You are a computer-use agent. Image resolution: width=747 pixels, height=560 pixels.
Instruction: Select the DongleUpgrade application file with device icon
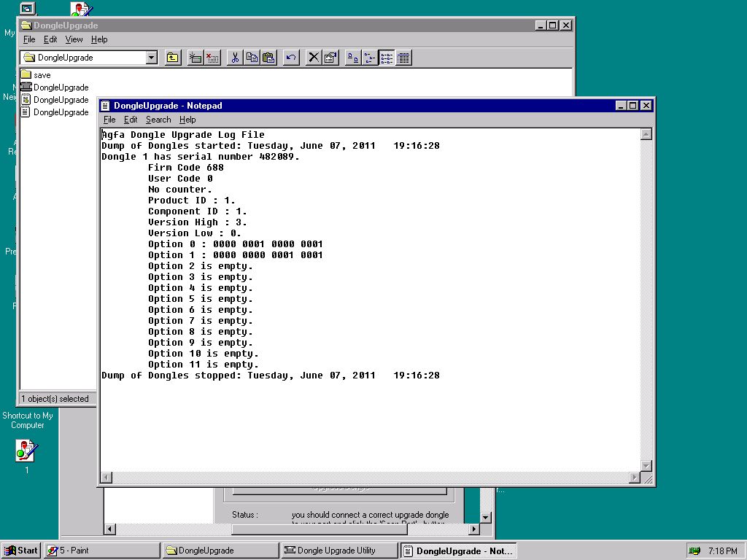[26, 87]
